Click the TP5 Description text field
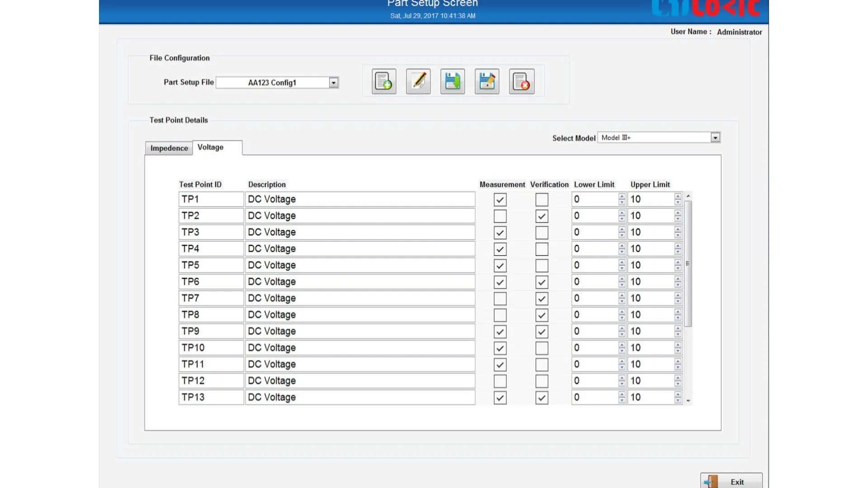Viewport: 868px width, 488px height. (360, 265)
